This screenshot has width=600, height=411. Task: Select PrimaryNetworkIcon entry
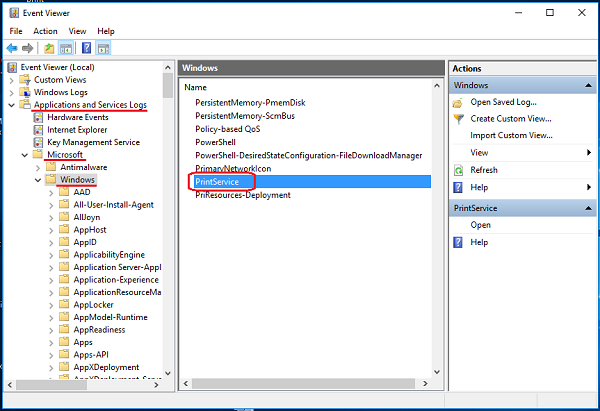coord(233,169)
